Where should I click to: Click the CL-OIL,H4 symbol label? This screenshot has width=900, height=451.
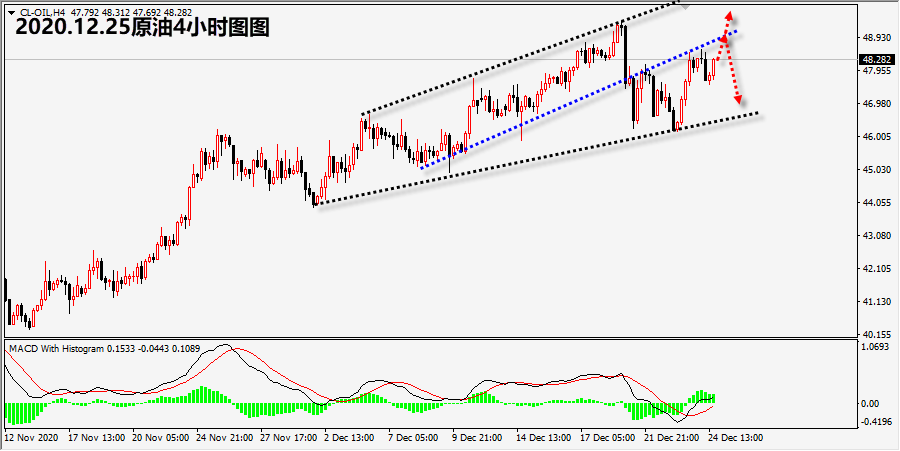[42, 12]
